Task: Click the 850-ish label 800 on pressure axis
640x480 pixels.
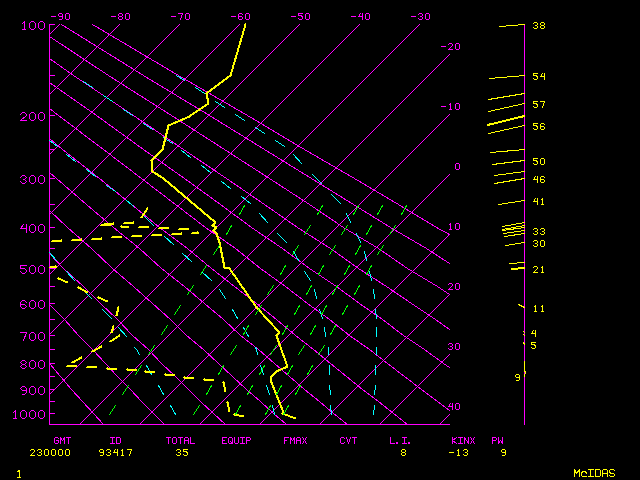Action: [x=33, y=366]
